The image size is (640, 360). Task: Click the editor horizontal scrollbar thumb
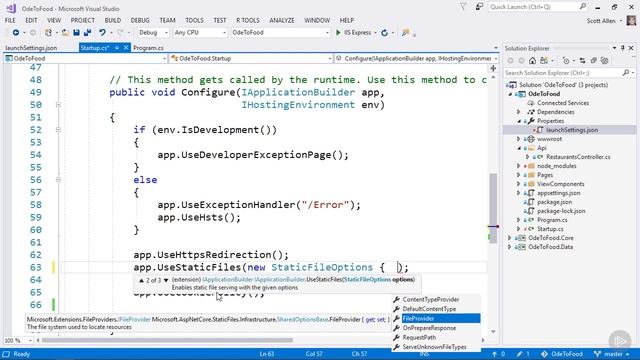click(167, 340)
